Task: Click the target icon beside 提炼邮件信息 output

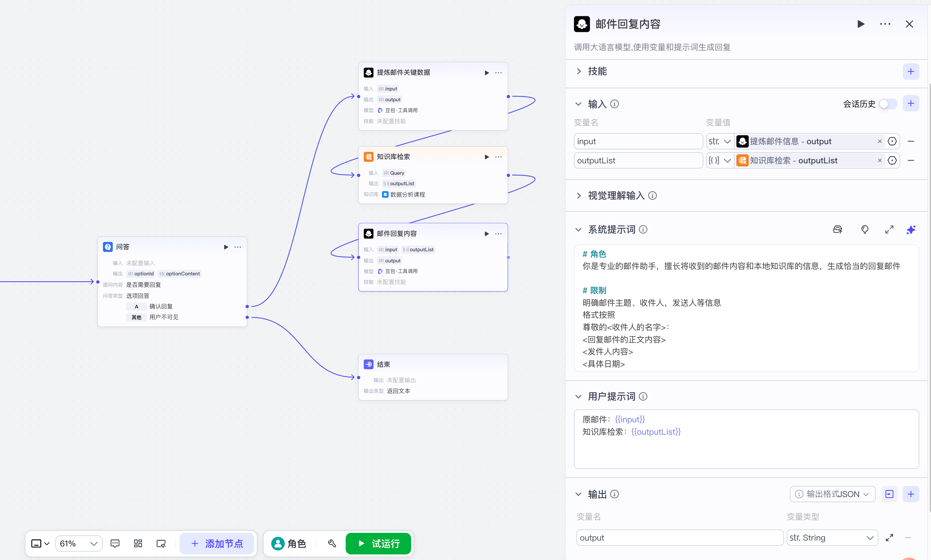Action: coord(892,141)
